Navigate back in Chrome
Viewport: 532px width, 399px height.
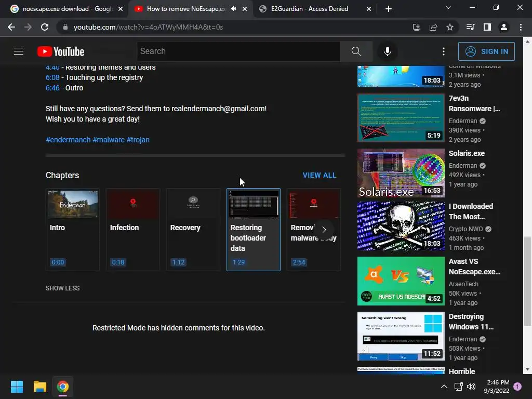(x=11, y=27)
